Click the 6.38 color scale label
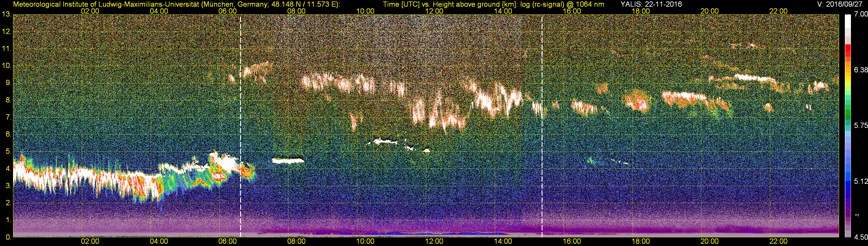This screenshot has height=246, width=868. tap(860, 70)
